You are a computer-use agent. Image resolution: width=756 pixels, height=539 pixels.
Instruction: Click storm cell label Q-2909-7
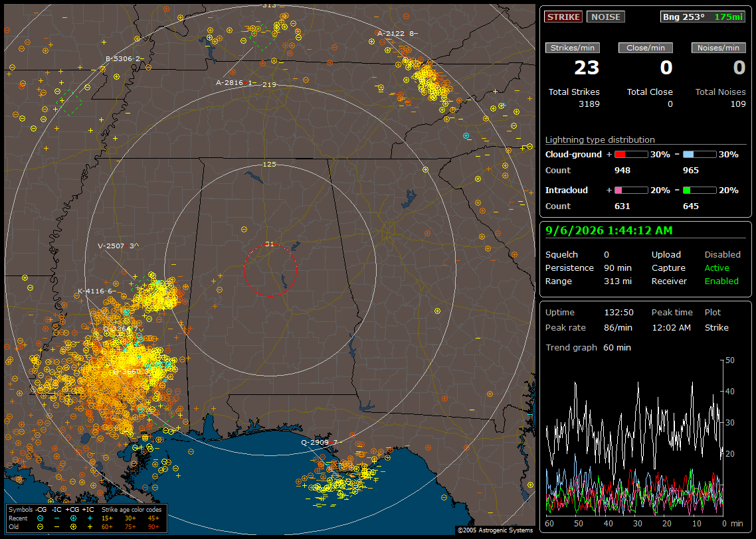(319, 442)
